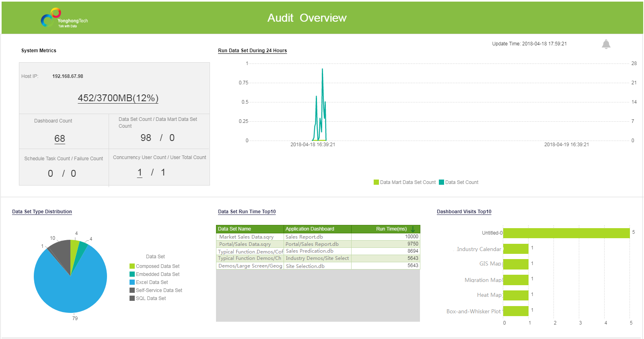Click the Composed Data Set legend swatch
Screen dimensions: 644x339
pos(132,266)
